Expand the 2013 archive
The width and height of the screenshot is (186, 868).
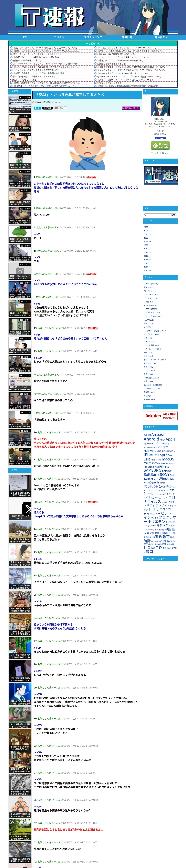point(147,270)
